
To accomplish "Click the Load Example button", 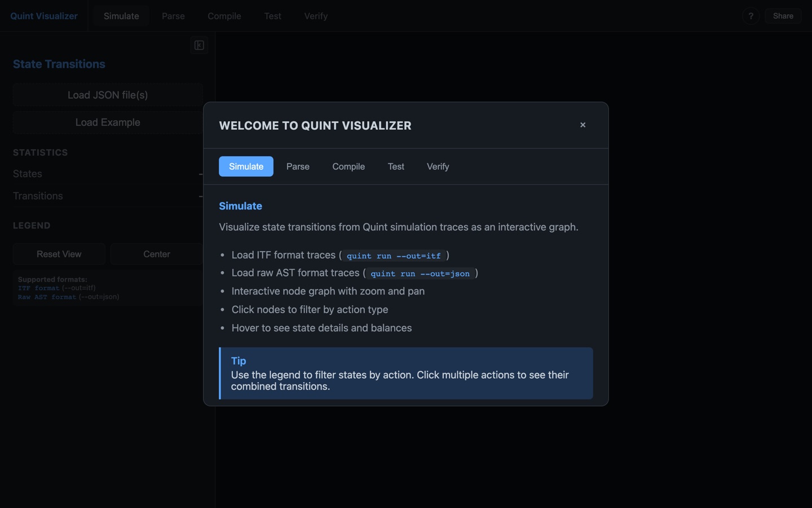I will pos(108,122).
